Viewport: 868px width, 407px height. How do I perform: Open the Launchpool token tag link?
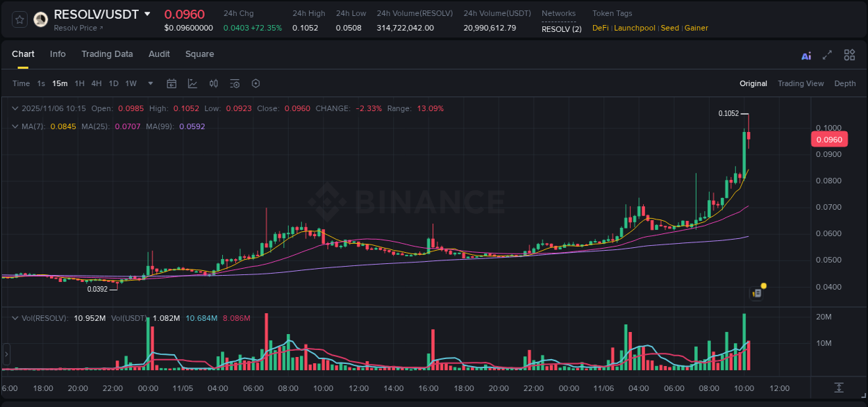click(x=634, y=28)
